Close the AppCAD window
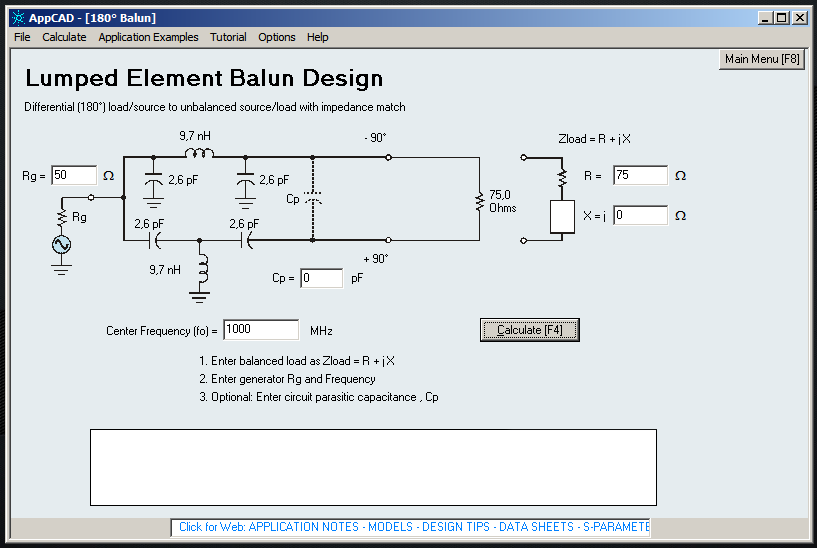The height and width of the screenshot is (548, 817). click(x=800, y=18)
